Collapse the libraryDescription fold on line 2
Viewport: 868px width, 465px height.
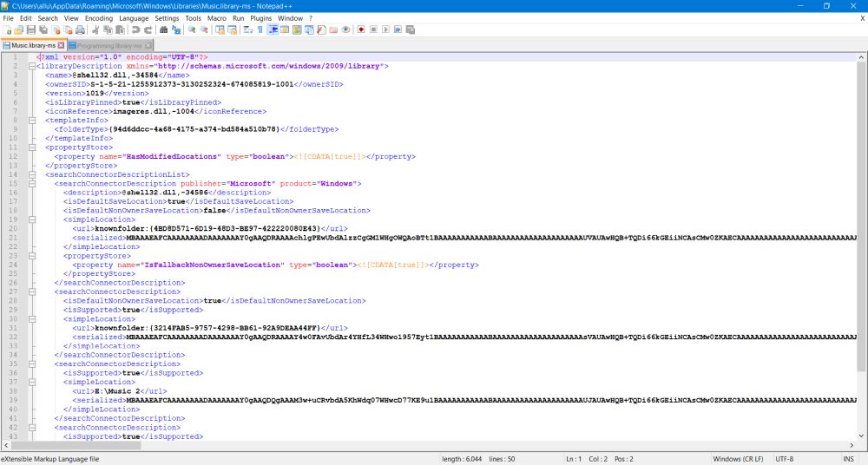[x=31, y=66]
